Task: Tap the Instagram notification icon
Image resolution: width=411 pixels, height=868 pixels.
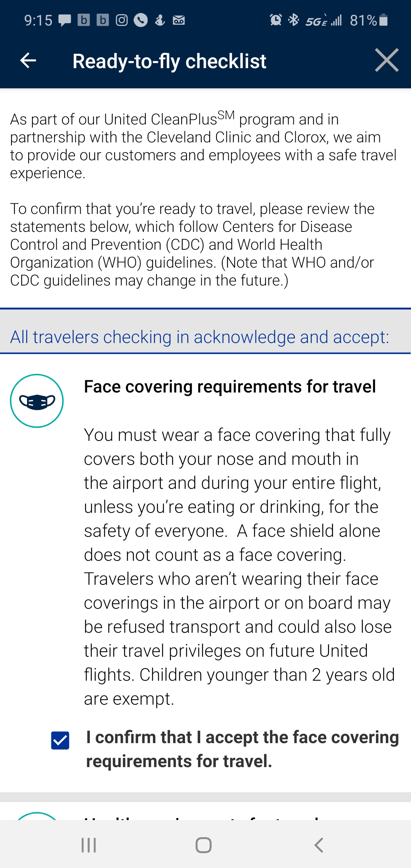Action: pos(122,20)
